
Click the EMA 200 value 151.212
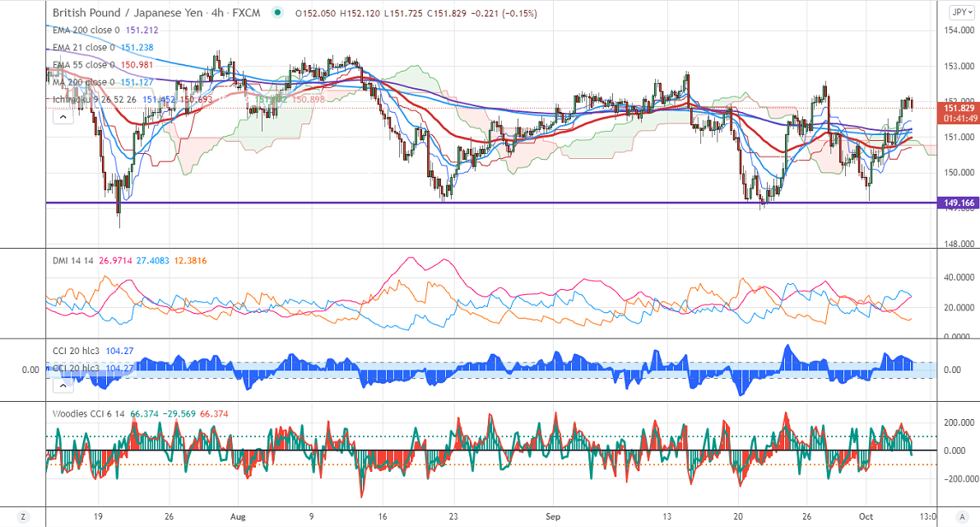[x=142, y=30]
